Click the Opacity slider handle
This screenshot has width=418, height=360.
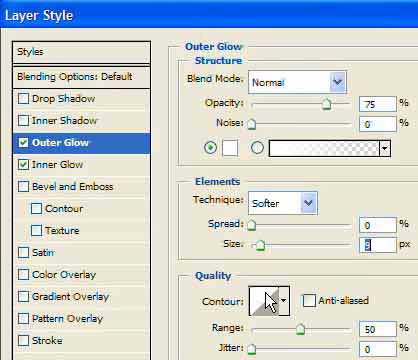pos(327,104)
